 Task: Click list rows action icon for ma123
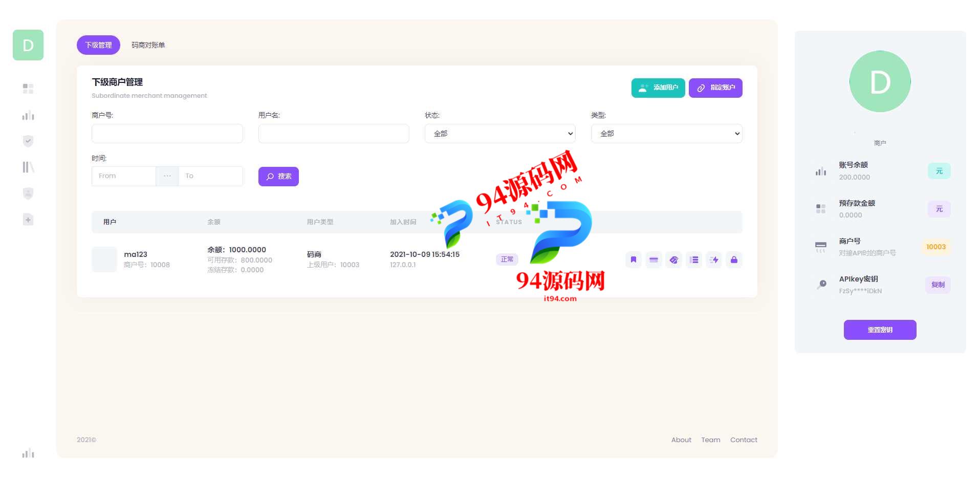click(694, 259)
